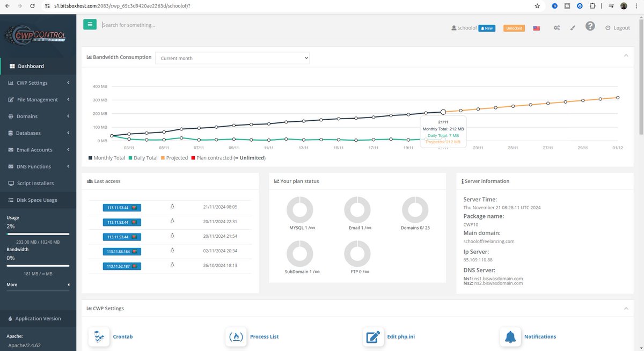Click the penguin icon in the 21/11/2024 08:05 row

click(x=172, y=207)
